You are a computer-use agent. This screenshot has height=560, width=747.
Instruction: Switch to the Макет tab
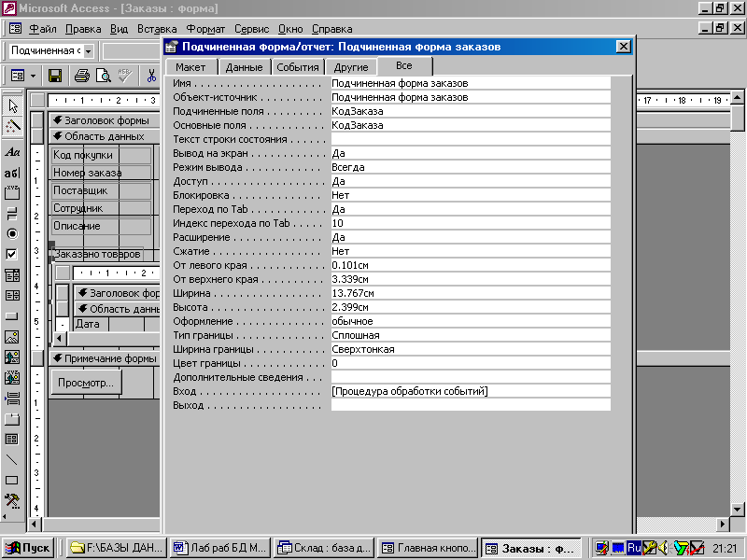tap(190, 67)
